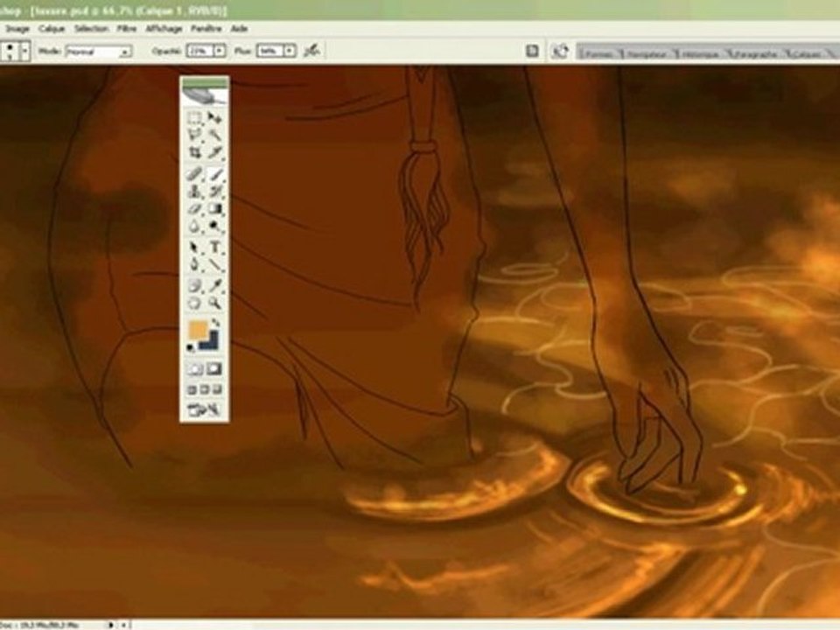Image resolution: width=840 pixels, height=630 pixels.
Task: Click the brush size preview thumbnail
Action: [x=10, y=52]
